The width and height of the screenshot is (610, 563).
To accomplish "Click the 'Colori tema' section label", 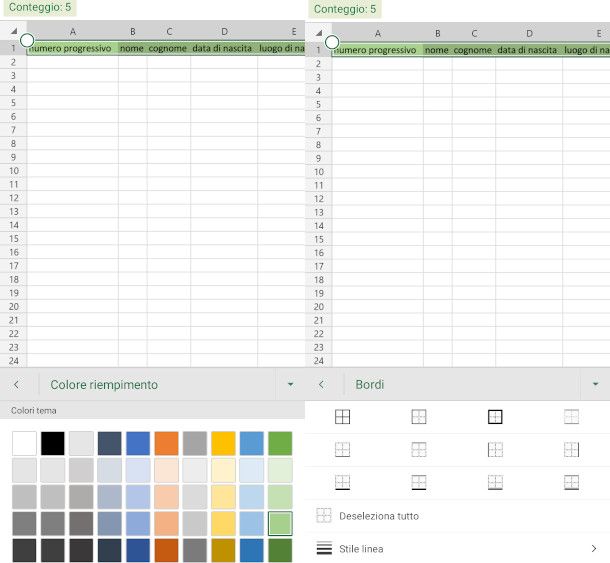I will (x=33, y=410).
